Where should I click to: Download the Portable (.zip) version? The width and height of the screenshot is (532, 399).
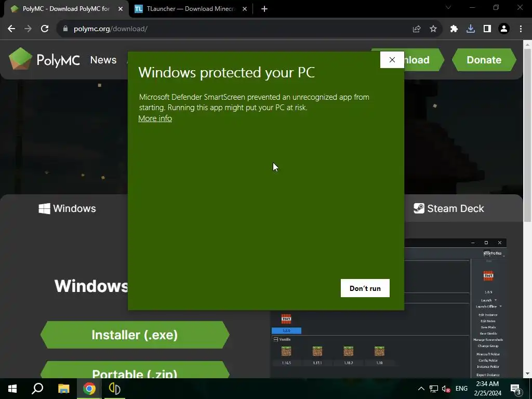135,370
